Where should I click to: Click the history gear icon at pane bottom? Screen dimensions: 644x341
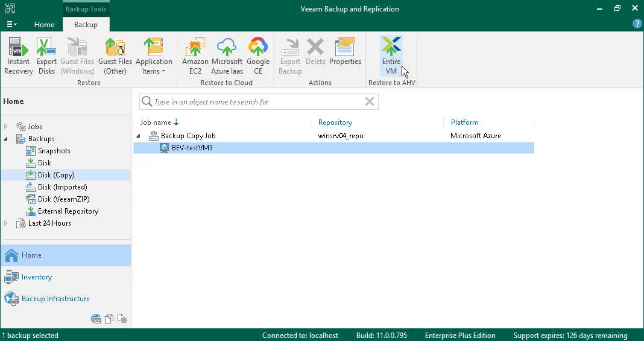[x=122, y=319]
